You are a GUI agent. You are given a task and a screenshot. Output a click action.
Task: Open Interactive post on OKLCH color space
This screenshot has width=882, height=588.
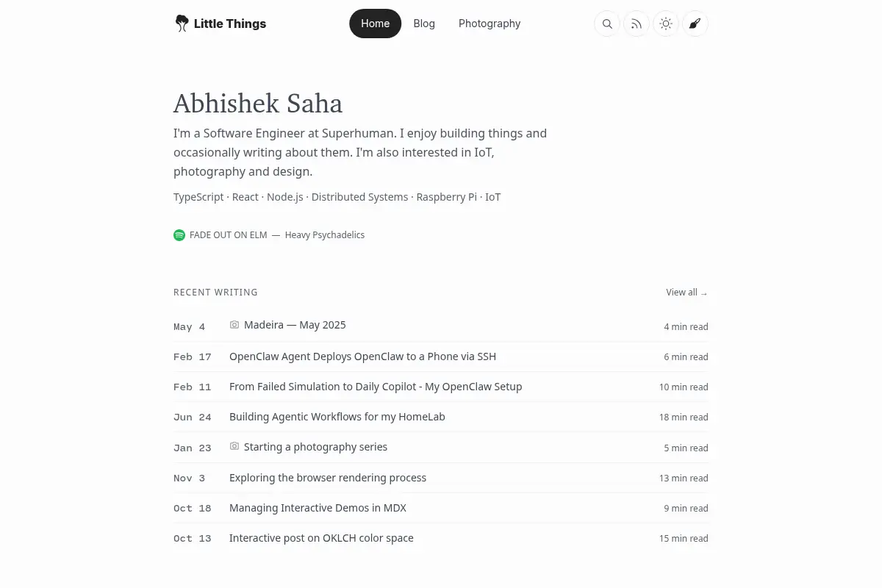coord(321,538)
